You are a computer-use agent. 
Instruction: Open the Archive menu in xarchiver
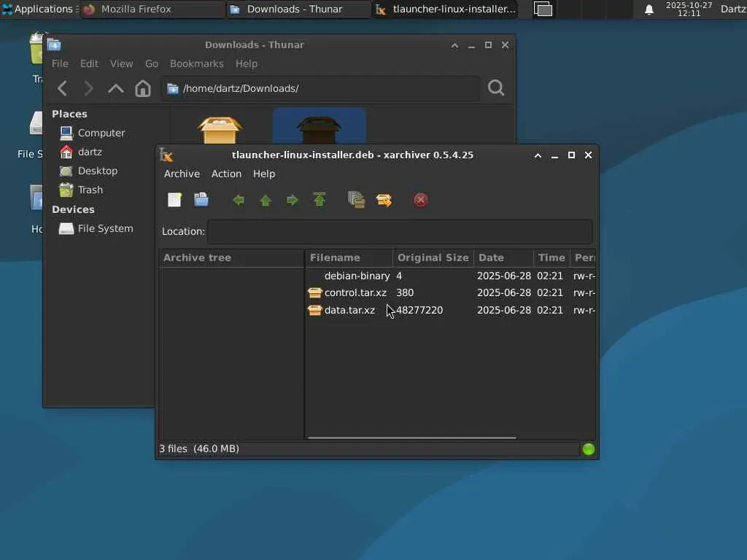[x=182, y=174]
